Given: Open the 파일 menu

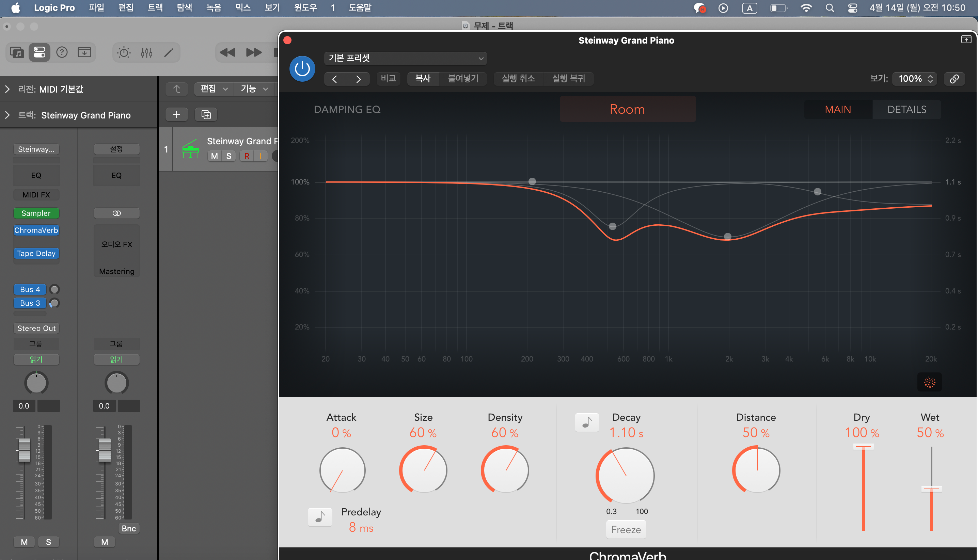Looking at the screenshot, I should tap(97, 8).
